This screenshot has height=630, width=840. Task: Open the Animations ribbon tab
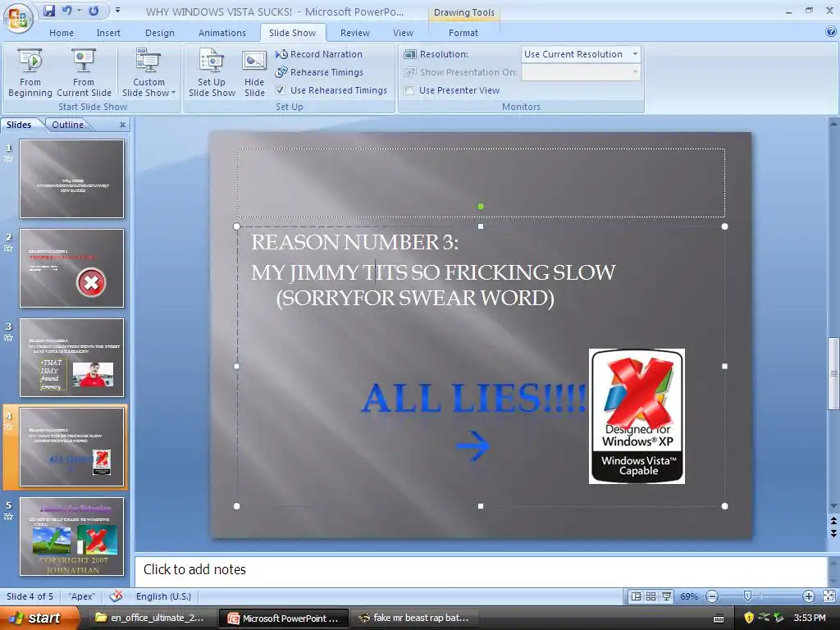pyautogui.click(x=221, y=33)
